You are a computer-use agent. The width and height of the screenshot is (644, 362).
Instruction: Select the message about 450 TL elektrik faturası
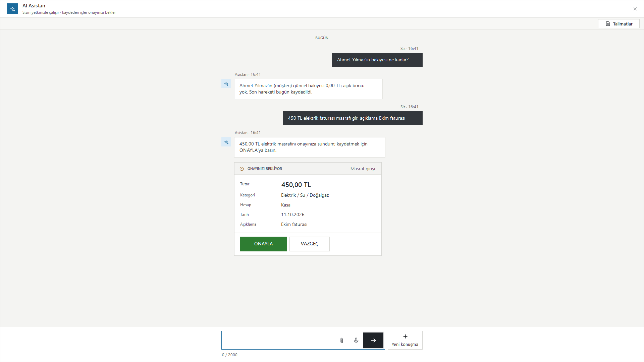[x=353, y=118]
